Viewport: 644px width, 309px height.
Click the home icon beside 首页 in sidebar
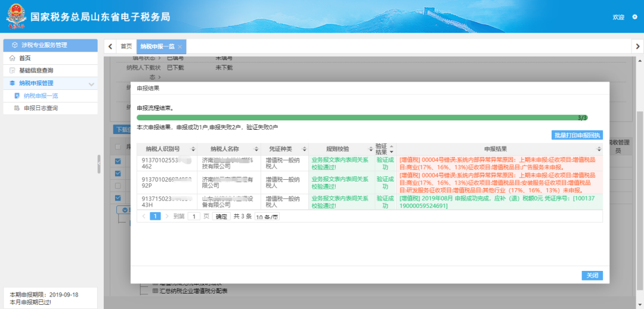[x=12, y=58]
